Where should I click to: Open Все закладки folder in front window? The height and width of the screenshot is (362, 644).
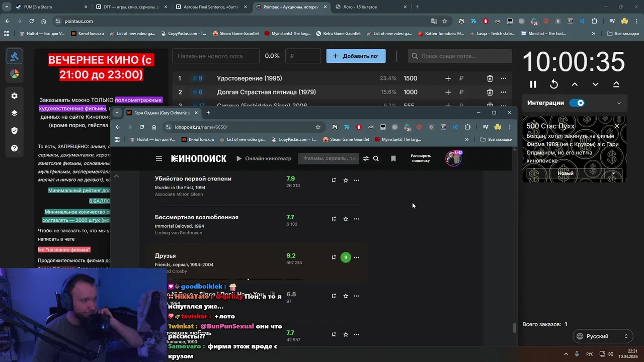click(x=496, y=139)
